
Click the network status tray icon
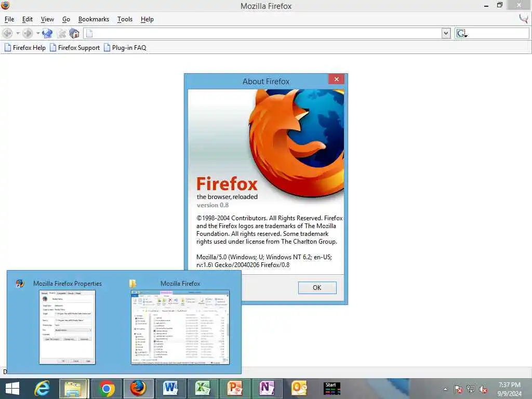pos(470,389)
